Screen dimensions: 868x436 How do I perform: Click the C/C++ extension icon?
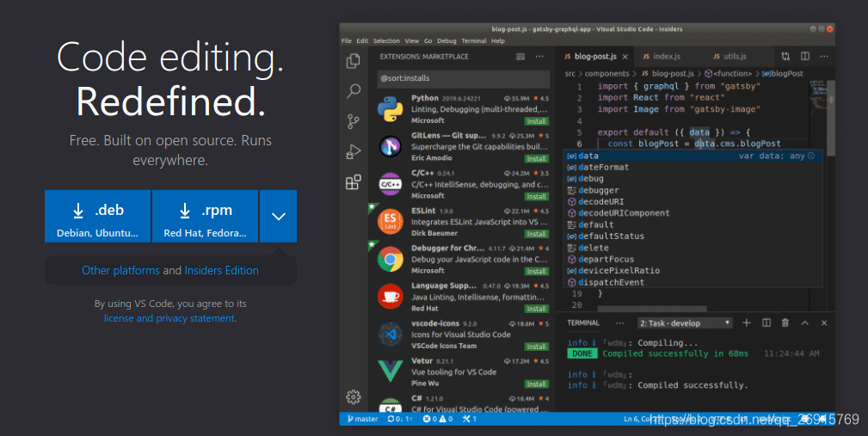coord(391,184)
